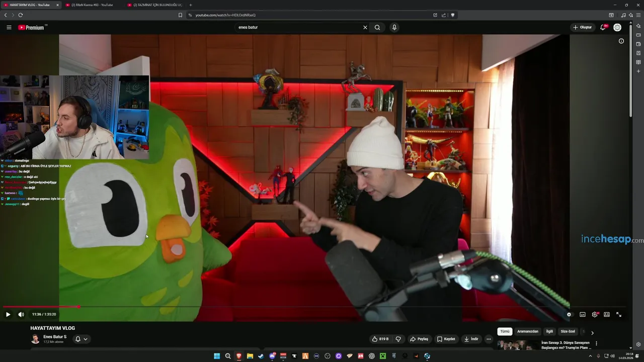Dislike the video
The image size is (644, 362).
coord(398,339)
